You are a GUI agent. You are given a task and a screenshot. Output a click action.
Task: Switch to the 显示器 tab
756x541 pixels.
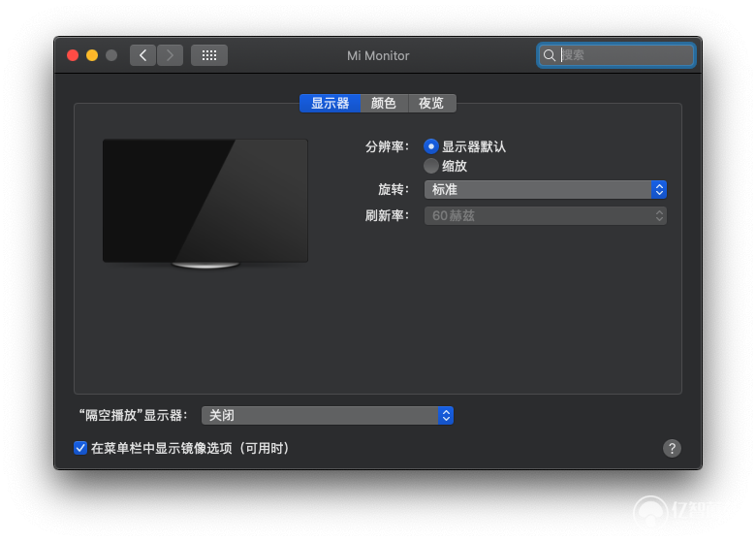pos(330,103)
